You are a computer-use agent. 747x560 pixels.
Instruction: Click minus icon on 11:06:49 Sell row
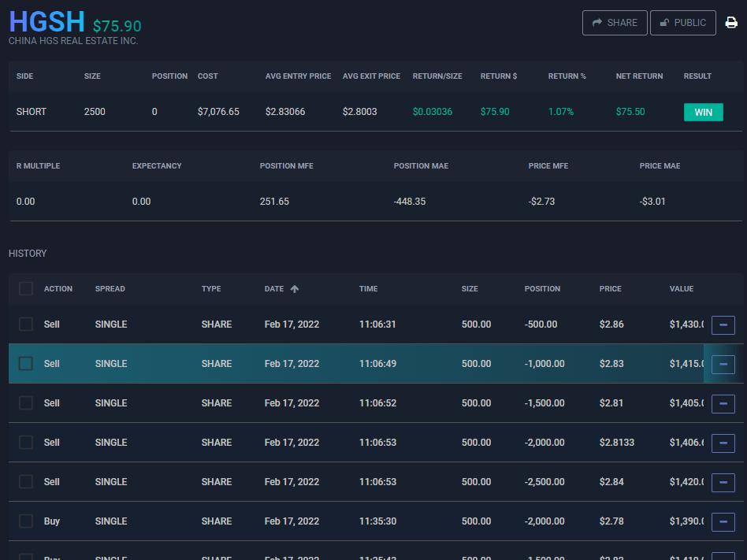[x=723, y=364]
